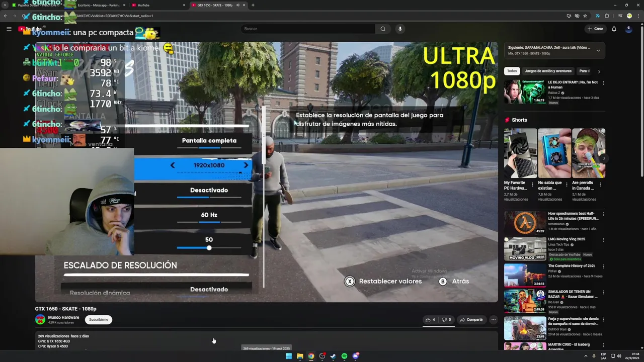
Task: Open the YouTube guide hamburger menu
Action: point(9,29)
